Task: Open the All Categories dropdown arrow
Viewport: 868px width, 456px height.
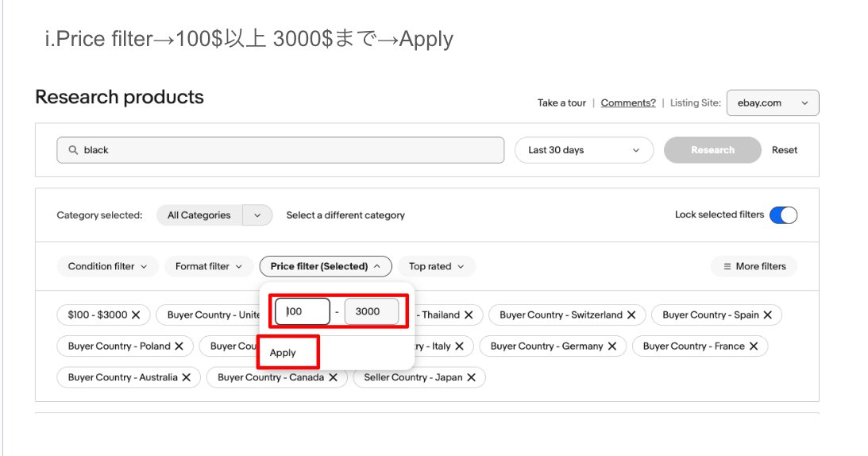Action: (257, 215)
